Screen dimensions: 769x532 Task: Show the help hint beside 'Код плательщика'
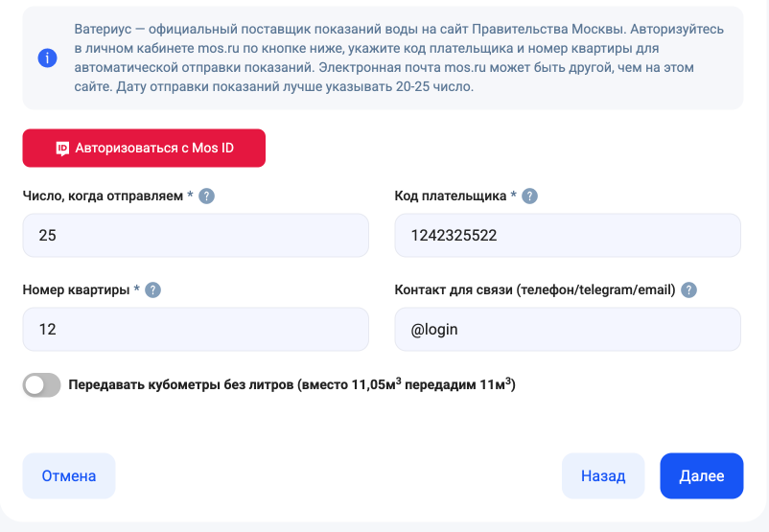tap(529, 197)
